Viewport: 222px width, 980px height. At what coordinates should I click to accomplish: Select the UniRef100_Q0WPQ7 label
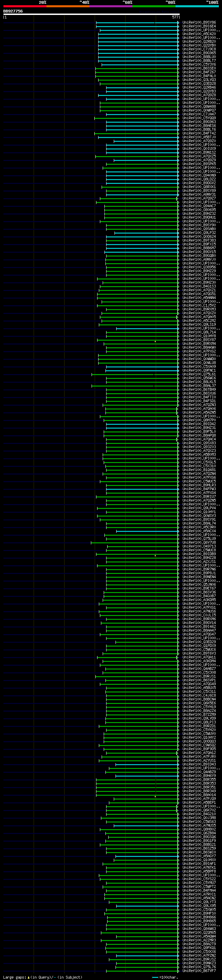[199, 110]
